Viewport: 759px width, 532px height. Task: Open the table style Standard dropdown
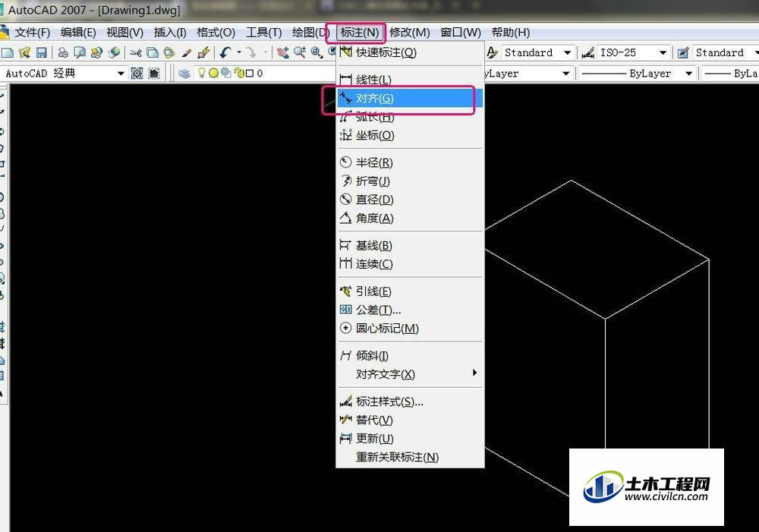(756, 52)
